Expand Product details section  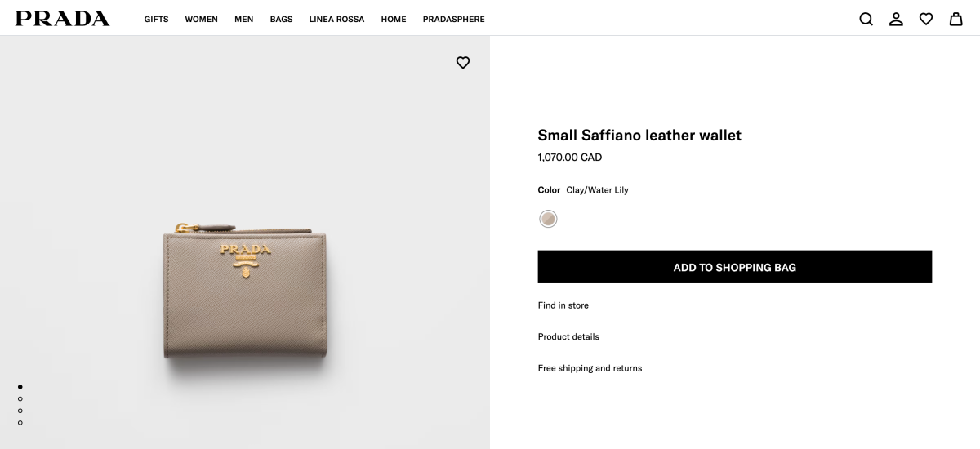pos(568,337)
